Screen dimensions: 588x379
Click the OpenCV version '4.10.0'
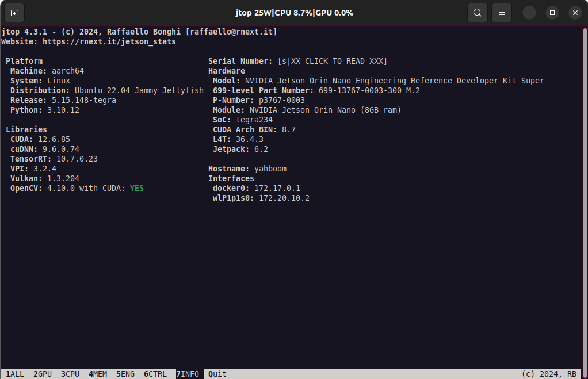(61, 188)
